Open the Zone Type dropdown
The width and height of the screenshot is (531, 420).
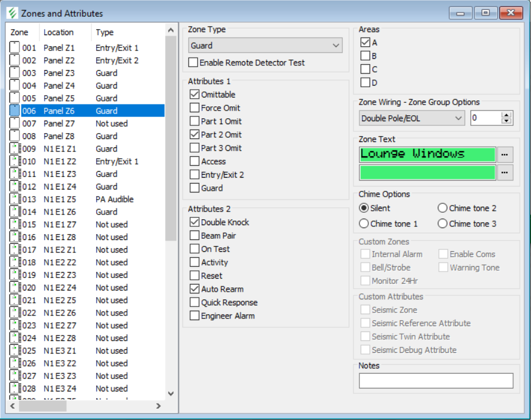tap(336, 46)
